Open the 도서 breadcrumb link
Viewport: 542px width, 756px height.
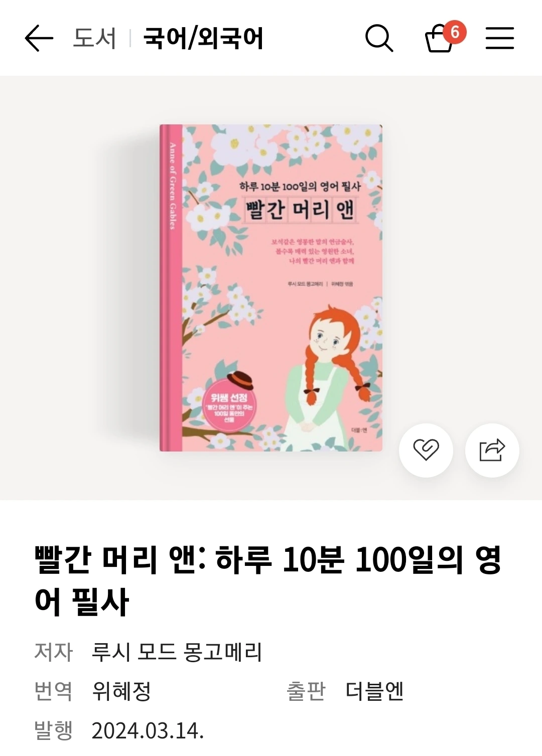[94, 38]
